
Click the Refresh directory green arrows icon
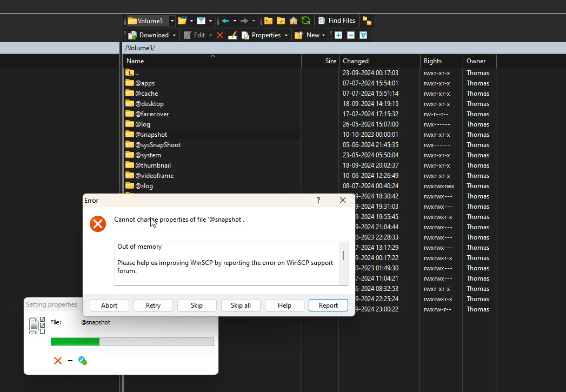pos(306,21)
